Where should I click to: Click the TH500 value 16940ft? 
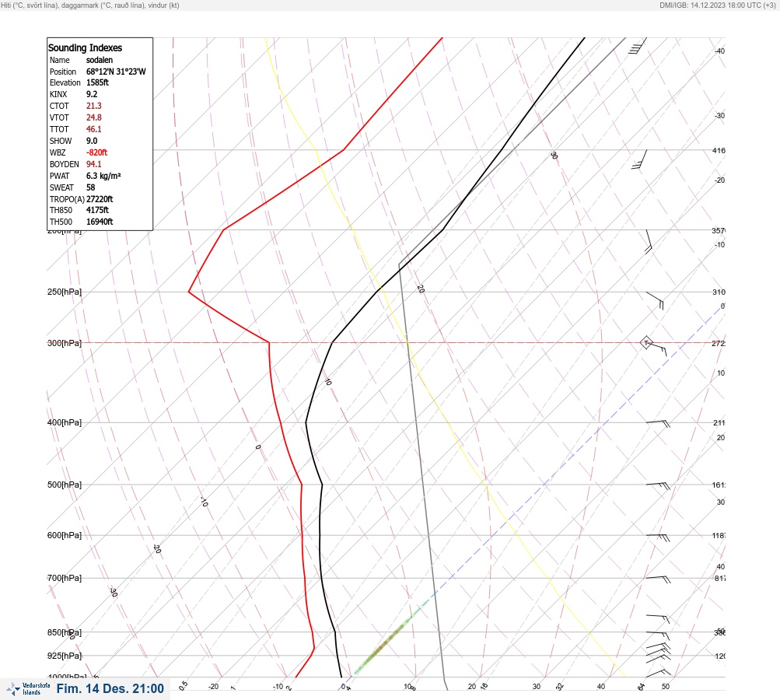pyautogui.click(x=100, y=222)
